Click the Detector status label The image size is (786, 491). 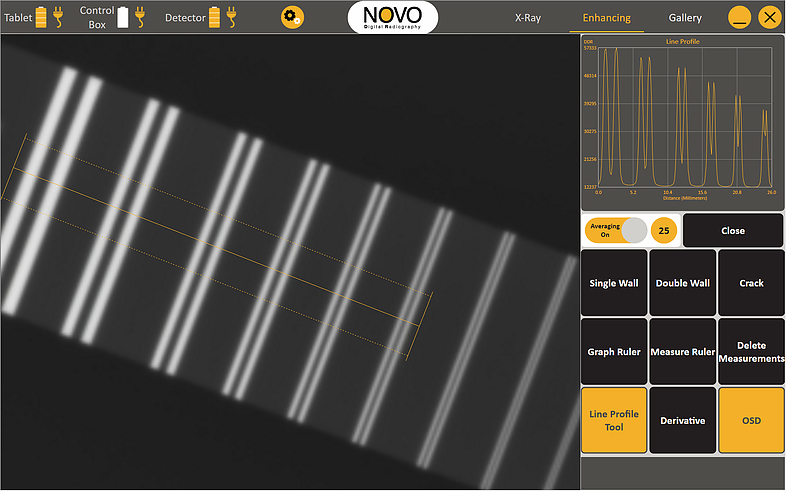click(185, 18)
